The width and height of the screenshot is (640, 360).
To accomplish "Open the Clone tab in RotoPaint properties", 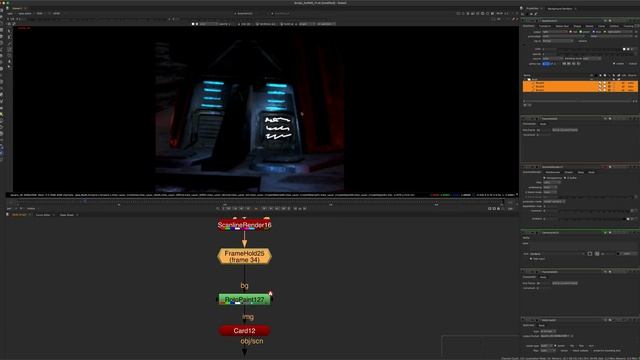I will (x=602, y=26).
